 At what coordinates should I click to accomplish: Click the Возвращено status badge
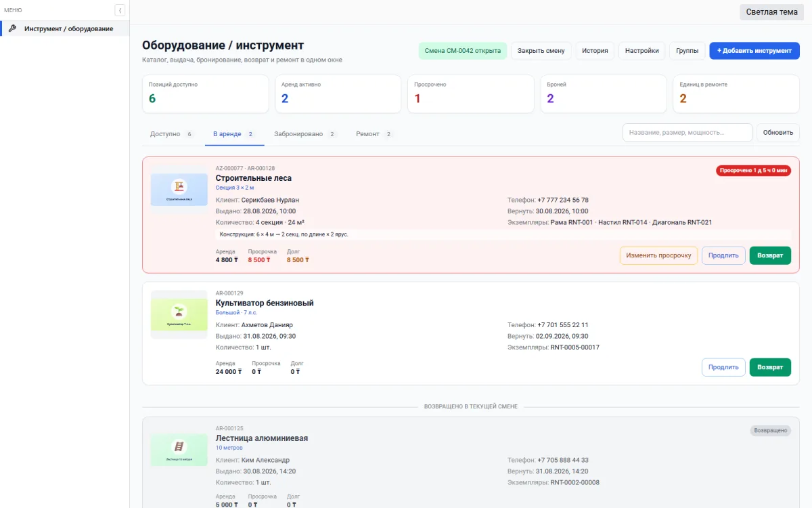pos(770,430)
